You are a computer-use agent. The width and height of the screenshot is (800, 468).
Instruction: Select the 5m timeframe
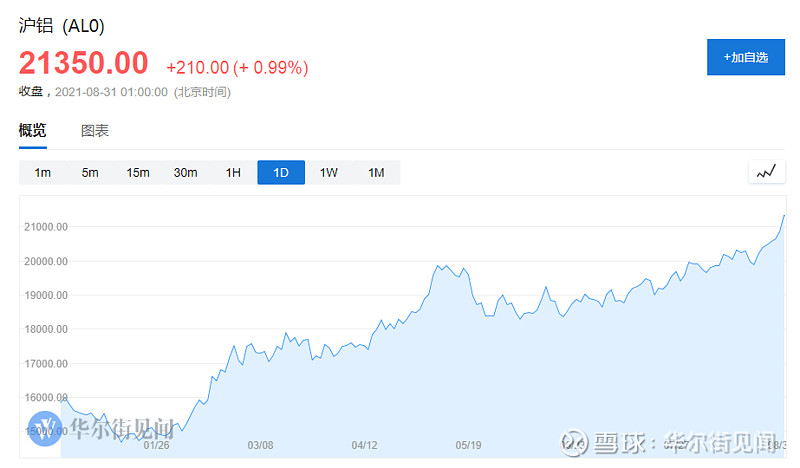tap(90, 173)
